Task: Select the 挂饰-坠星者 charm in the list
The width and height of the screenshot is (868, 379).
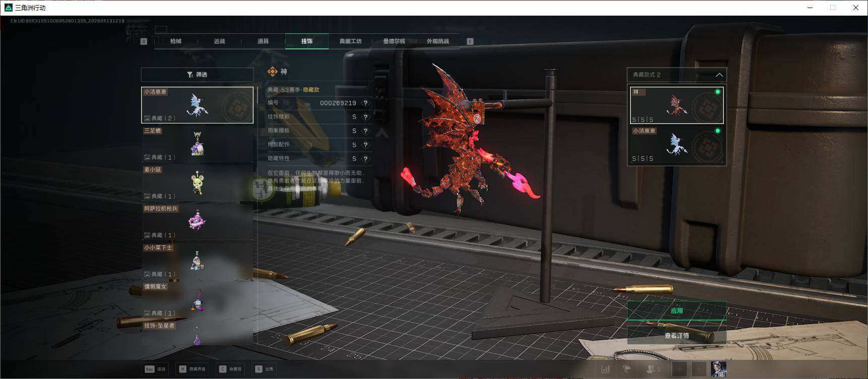Action: [197, 333]
